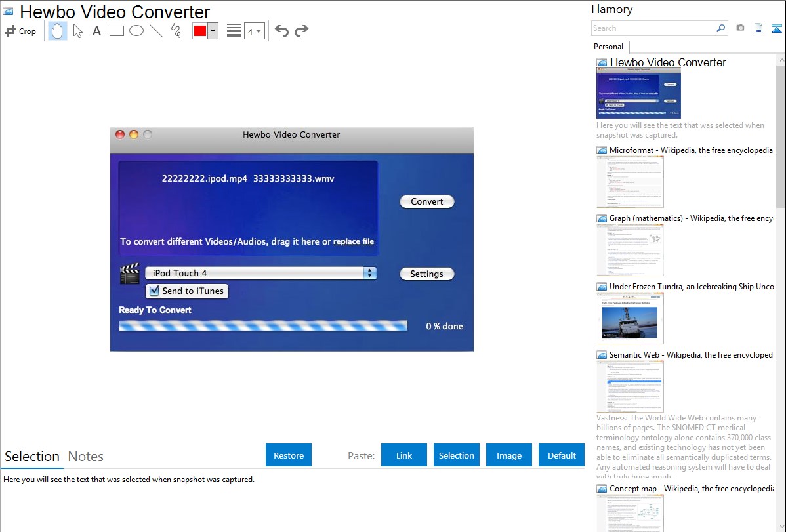Switch to the Notes tab

[x=86, y=457]
